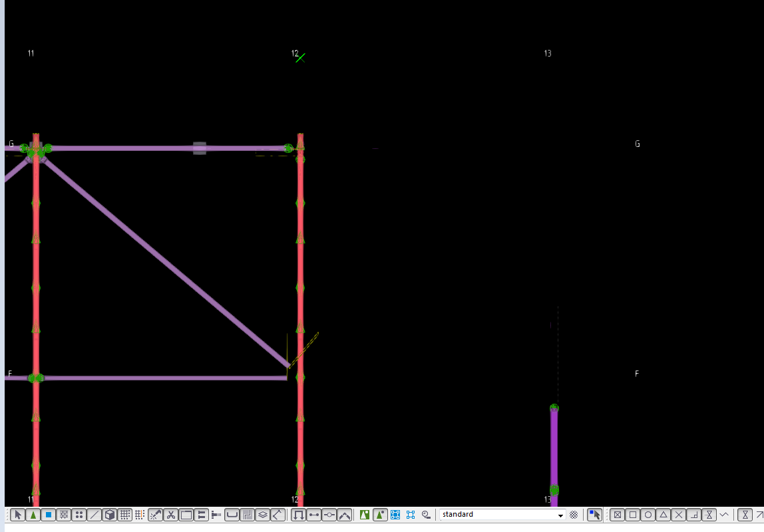Screen dimensions: 764x532
Task: Toggle snap to points and grid intersections
Action: [x=618, y=515]
